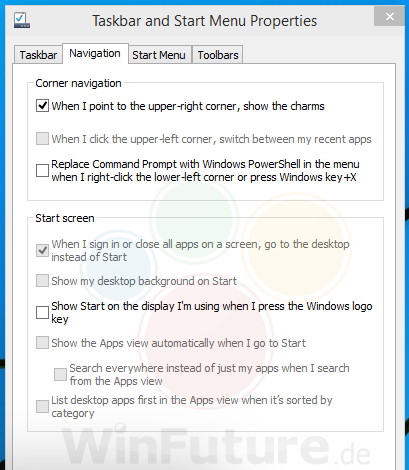Click the Windows PowerShell replacement label text
409x470 pixels.
205,171
